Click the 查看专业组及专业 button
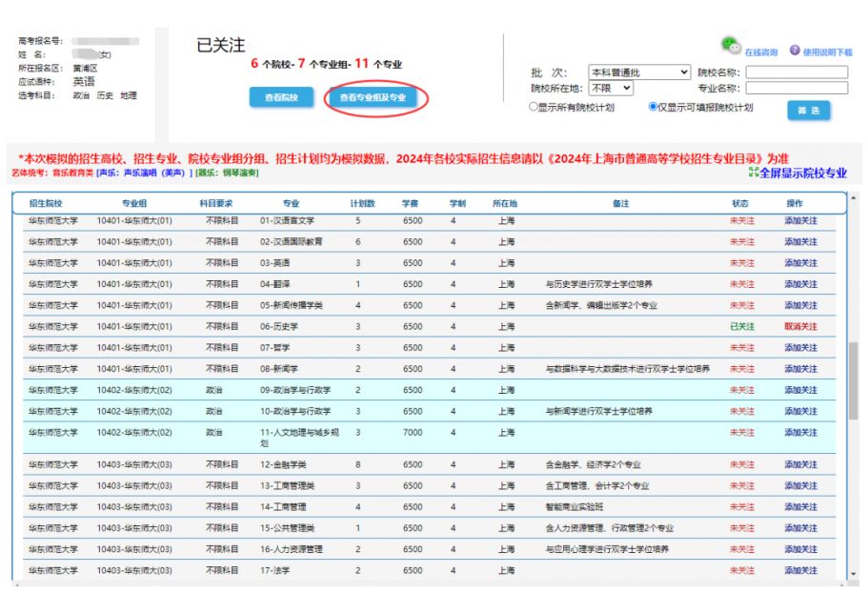Screen dimensions: 868x594 pos(373,97)
